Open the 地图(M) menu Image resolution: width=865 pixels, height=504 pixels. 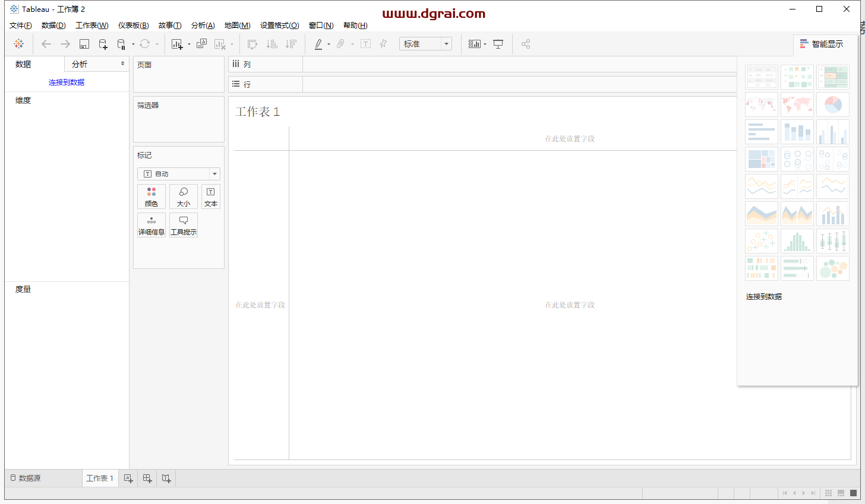(x=237, y=26)
